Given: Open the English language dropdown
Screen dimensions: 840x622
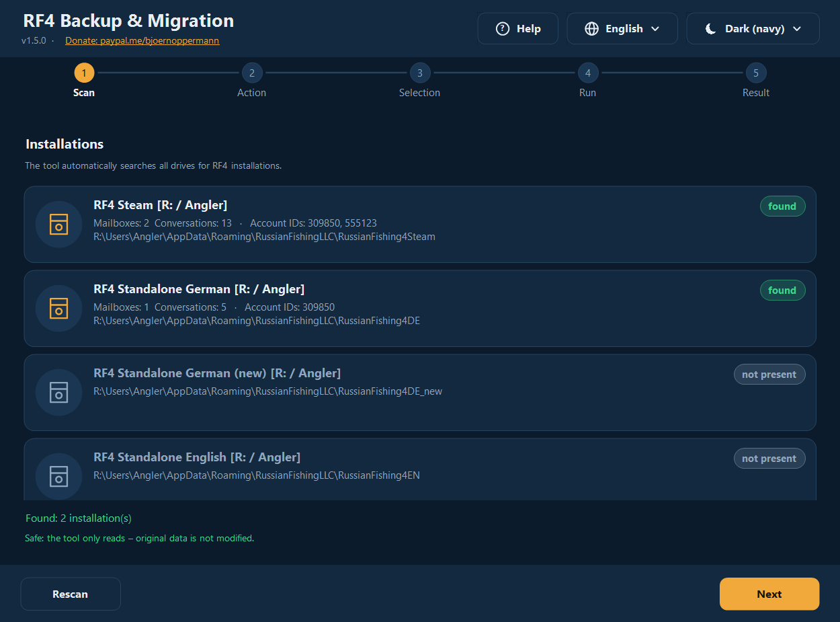Looking at the screenshot, I should click(x=622, y=29).
